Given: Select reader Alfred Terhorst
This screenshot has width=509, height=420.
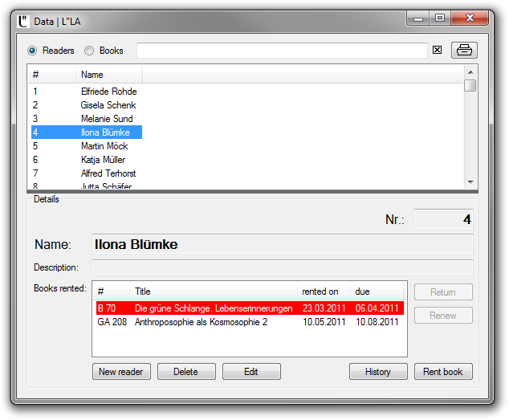Looking at the screenshot, I should coord(108,173).
